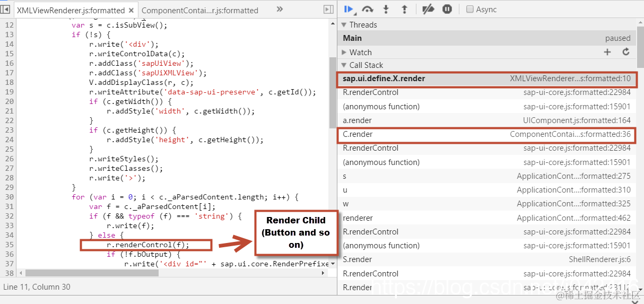Image resolution: width=644 pixels, height=304 pixels.
Task: Click code editor scroll-left arrow
Action: [21, 273]
